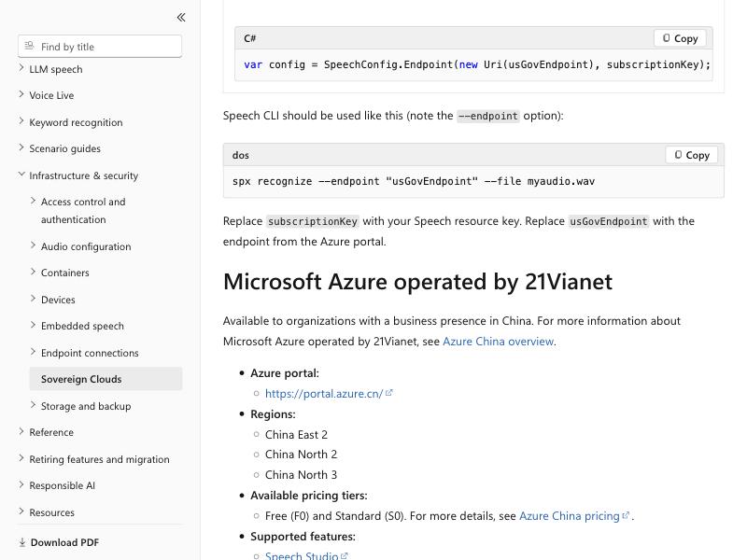Copy the C# code snippet

pos(680,38)
